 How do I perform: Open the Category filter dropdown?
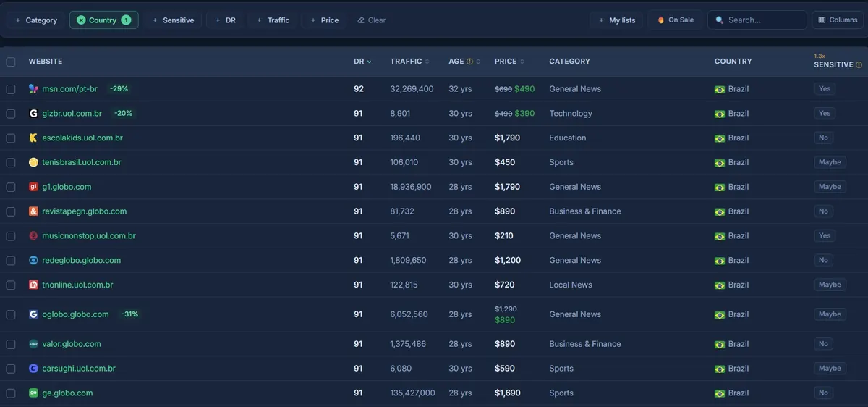36,20
